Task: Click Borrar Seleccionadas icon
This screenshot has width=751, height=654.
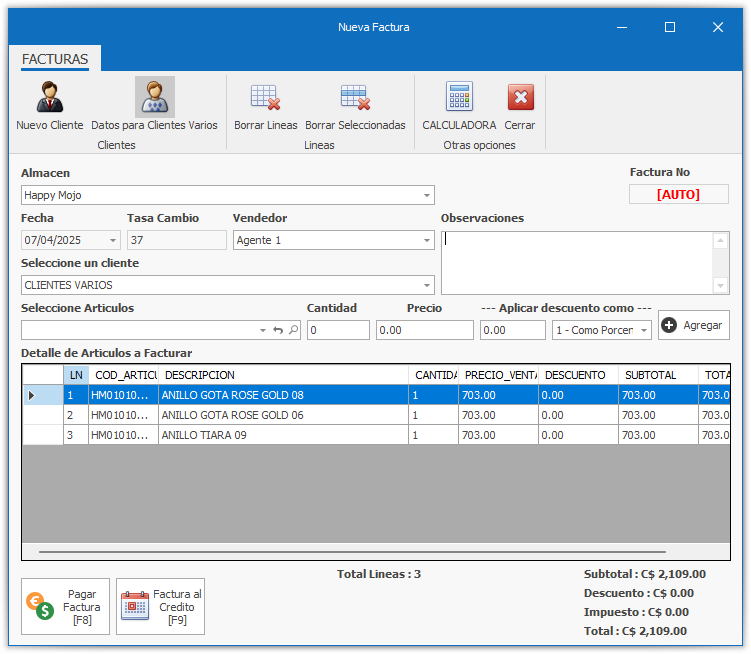Action: tap(355, 97)
